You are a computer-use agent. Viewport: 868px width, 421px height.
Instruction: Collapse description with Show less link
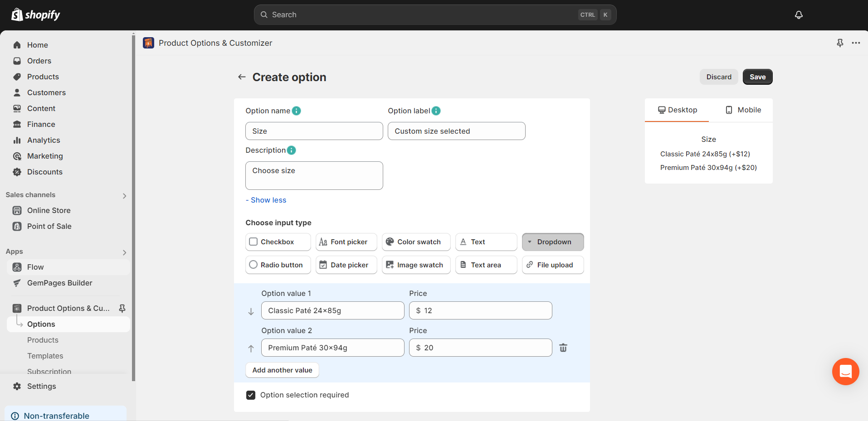(x=265, y=200)
